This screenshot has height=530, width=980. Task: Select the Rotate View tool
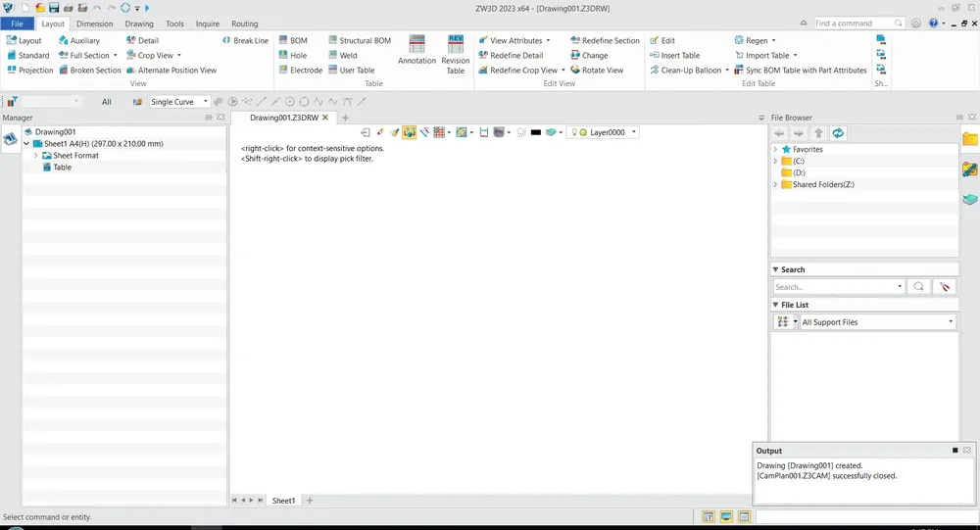click(x=597, y=71)
